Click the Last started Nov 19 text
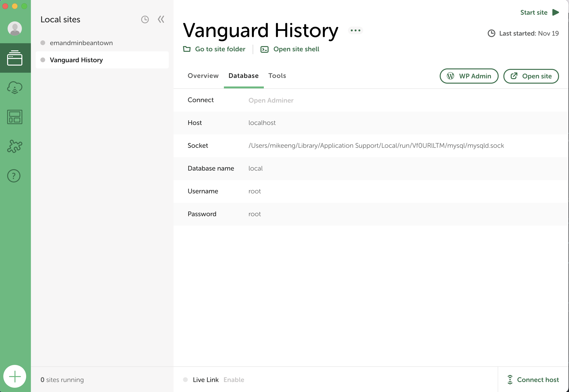Image resolution: width=569 pixels, height=392 pixels. point(529,33)
